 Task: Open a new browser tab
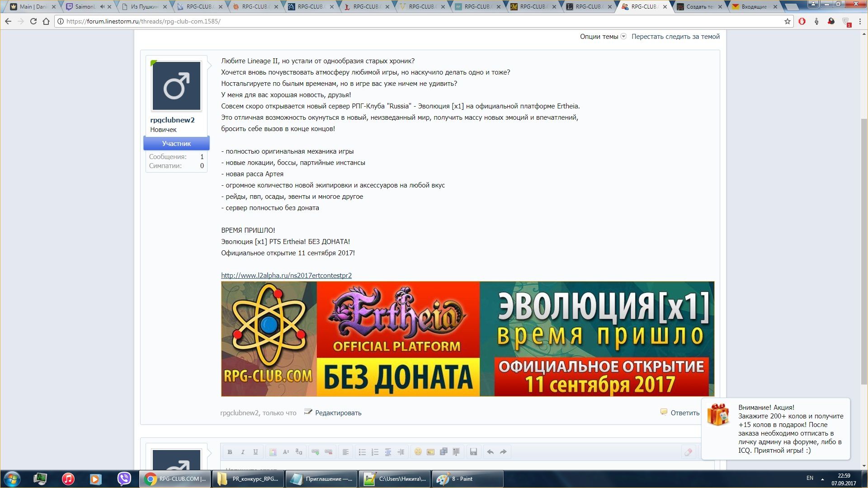click(792, 7)
